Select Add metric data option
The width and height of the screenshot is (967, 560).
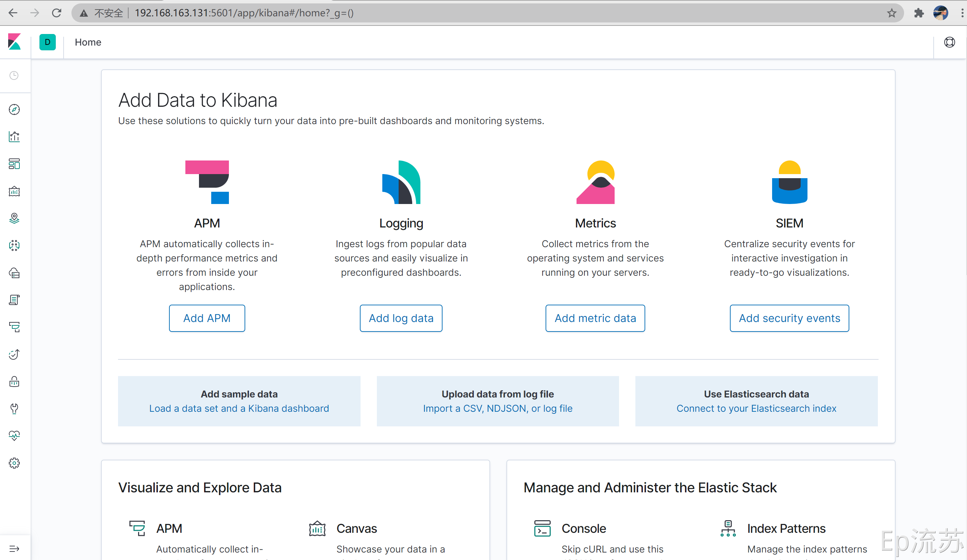(x=595, y=318)
